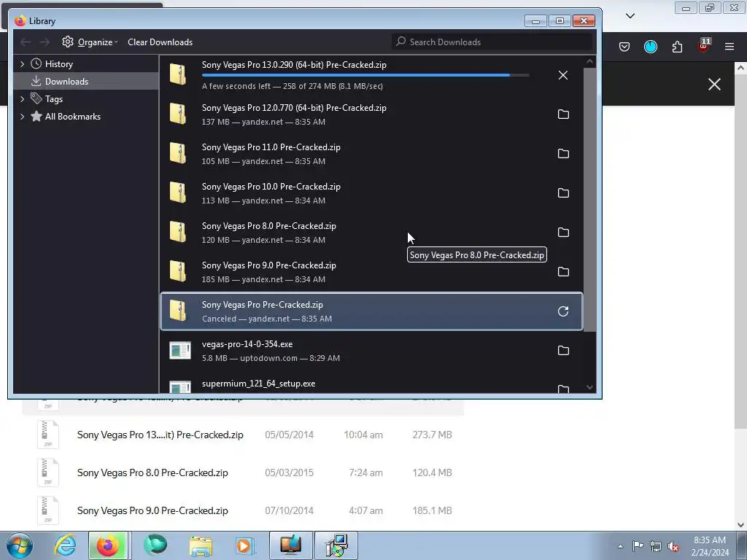The image size is (747, 560).
Task: Click exe icon of vegas-pro-14-0-354.exe download
Action: pos(180,351)
